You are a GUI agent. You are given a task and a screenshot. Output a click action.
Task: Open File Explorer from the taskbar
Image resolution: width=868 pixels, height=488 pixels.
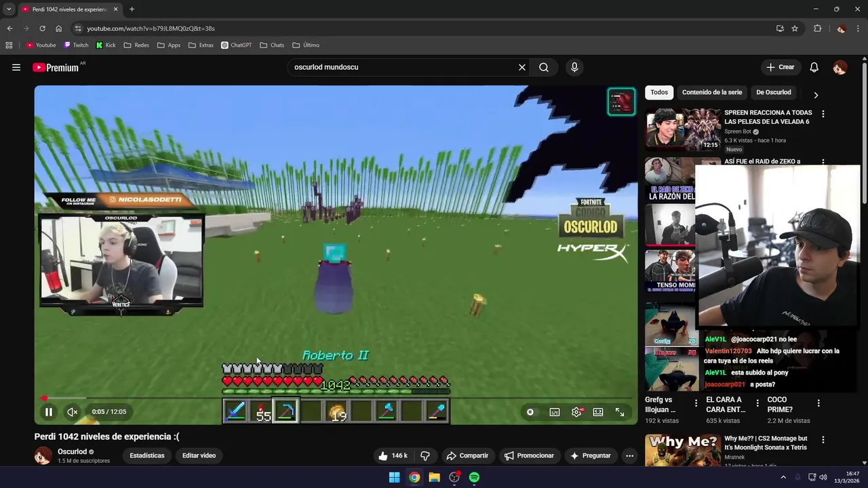[x=434, y=477]
